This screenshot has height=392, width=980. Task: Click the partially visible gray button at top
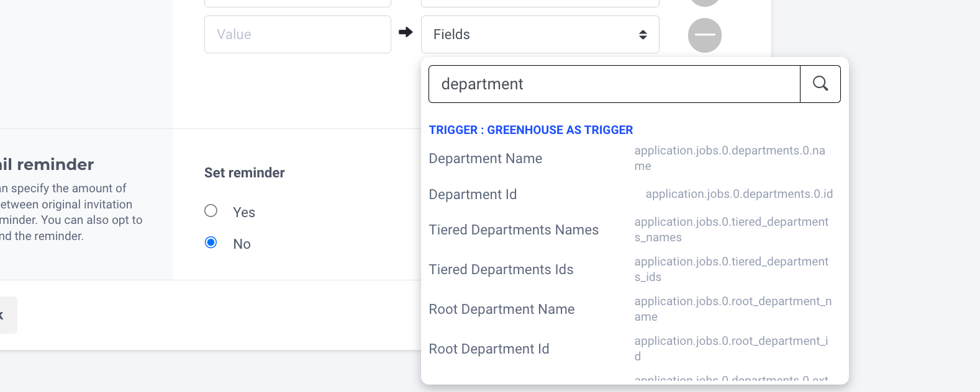[x=705, y=2]
